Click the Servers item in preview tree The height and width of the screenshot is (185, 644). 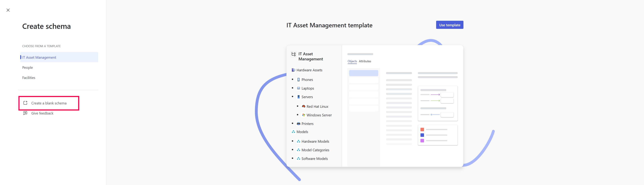pyautogui.click(x=307, y=97)
